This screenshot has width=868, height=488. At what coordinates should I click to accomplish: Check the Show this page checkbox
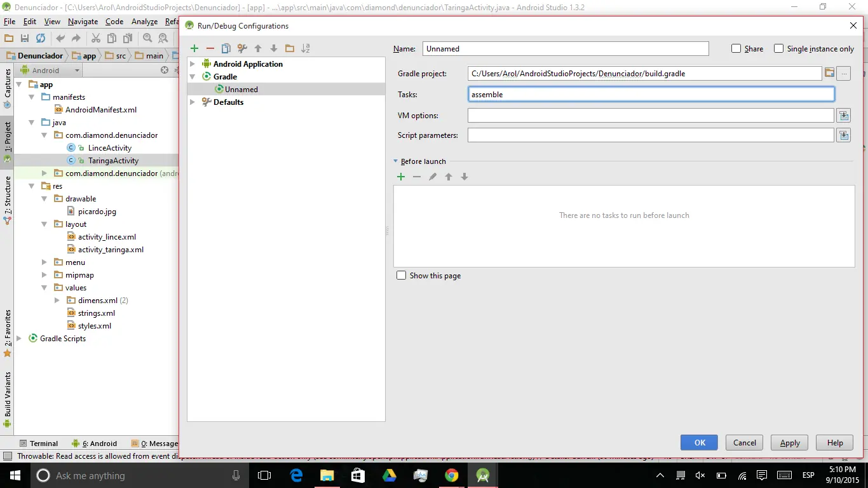401,275
